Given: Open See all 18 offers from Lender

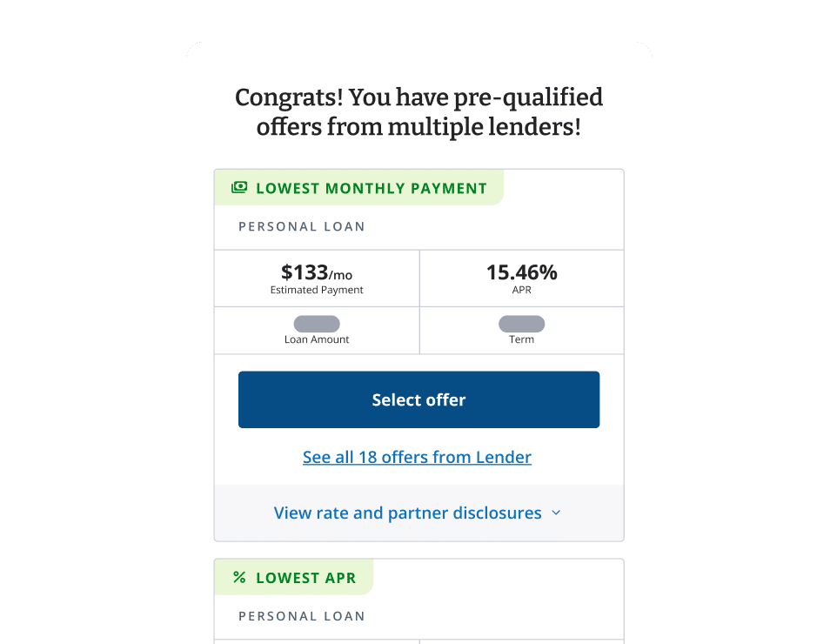Looking at the screenshot, I should [x=417, y=457].
